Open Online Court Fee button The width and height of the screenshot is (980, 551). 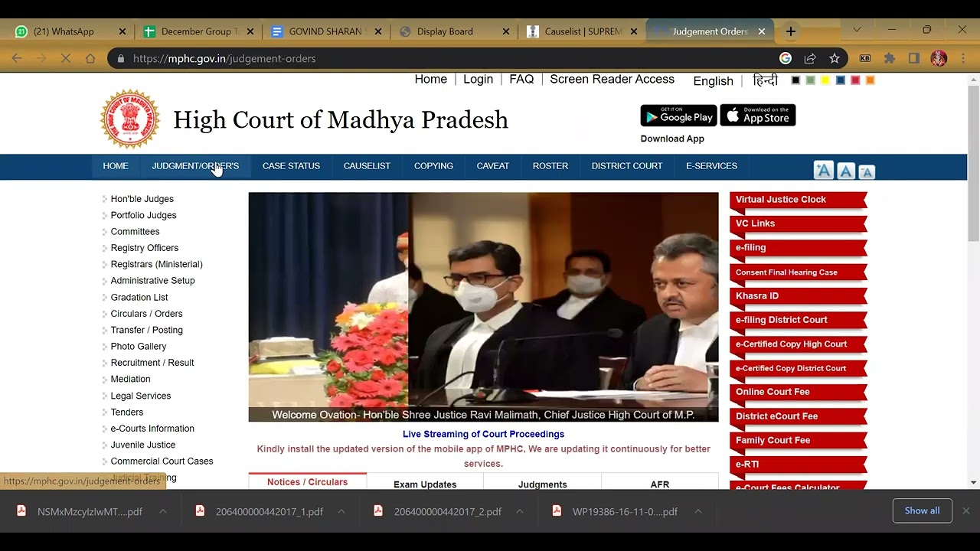tap(798, 392)
